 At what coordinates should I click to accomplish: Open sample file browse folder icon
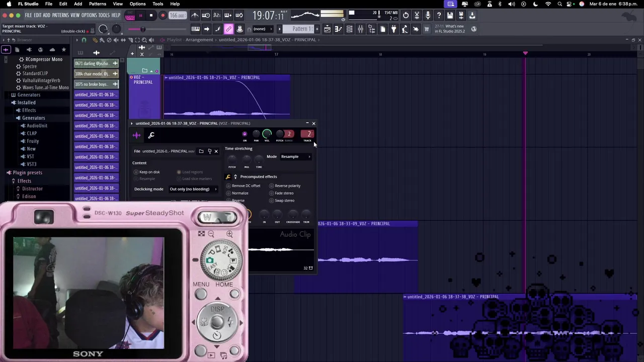pyautogui.click(x=201, y=151)
